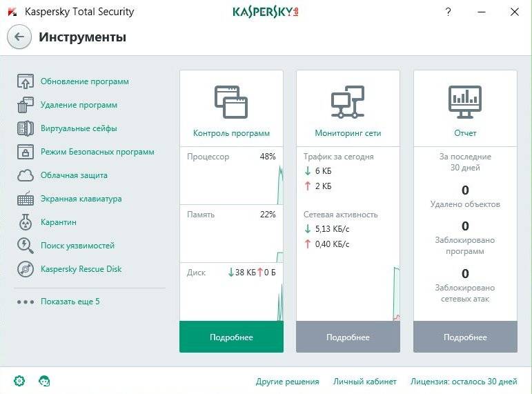Click Подробнее under Отчет
Viewport: 532px width, 394px height.
(x=466, y=337)
